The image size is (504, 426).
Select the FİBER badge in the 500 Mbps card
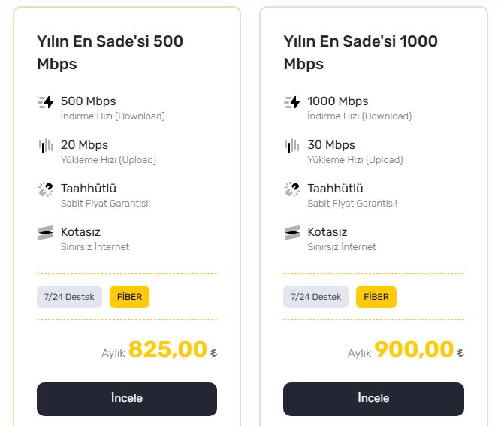129,297
